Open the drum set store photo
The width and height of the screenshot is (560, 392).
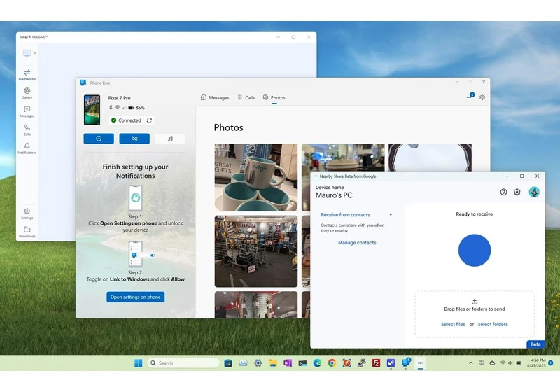tap(256, 251)
